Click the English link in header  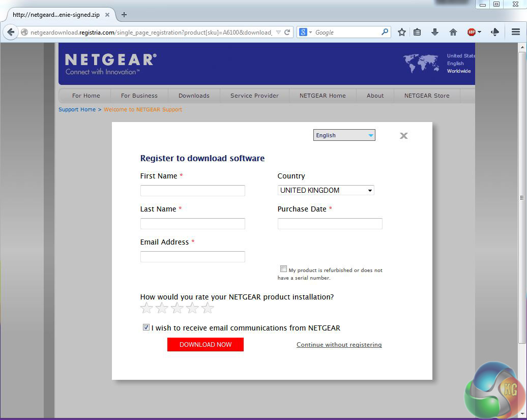pos(455,63)
